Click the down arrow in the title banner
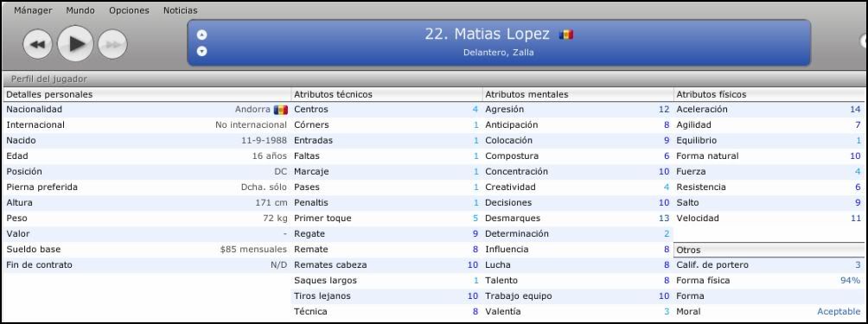868x324 pixels. pos(202,52)
